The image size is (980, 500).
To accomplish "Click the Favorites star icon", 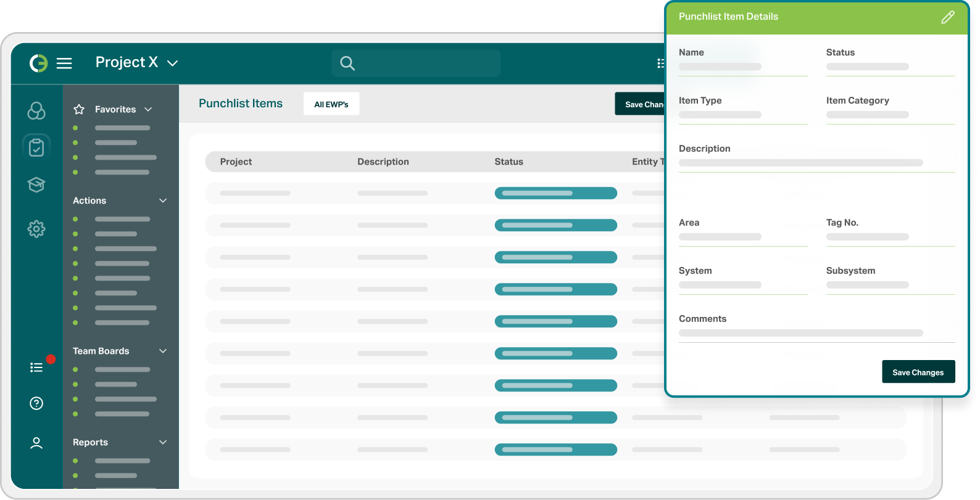I will click(79, 109).
